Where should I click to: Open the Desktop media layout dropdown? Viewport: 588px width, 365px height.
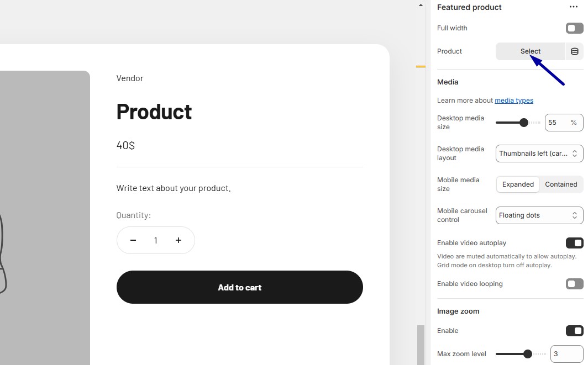click(x=539, y=153)
